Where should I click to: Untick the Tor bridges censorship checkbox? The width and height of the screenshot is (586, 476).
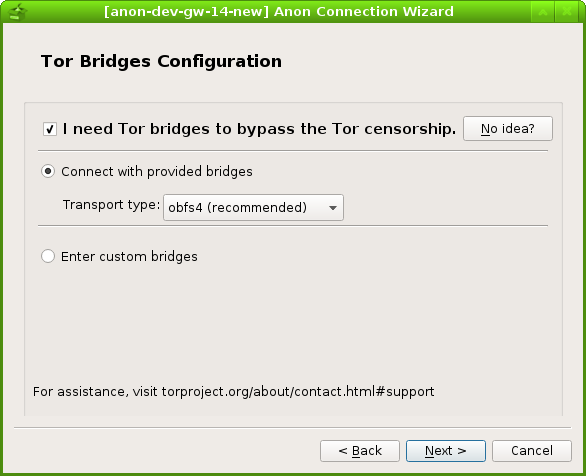[50, 129]
